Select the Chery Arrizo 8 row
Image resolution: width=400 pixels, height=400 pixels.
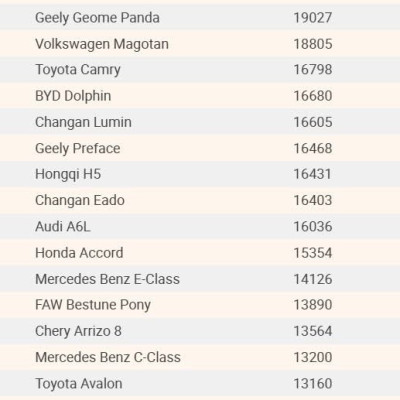pyautogui.click(x=200, y=331)
